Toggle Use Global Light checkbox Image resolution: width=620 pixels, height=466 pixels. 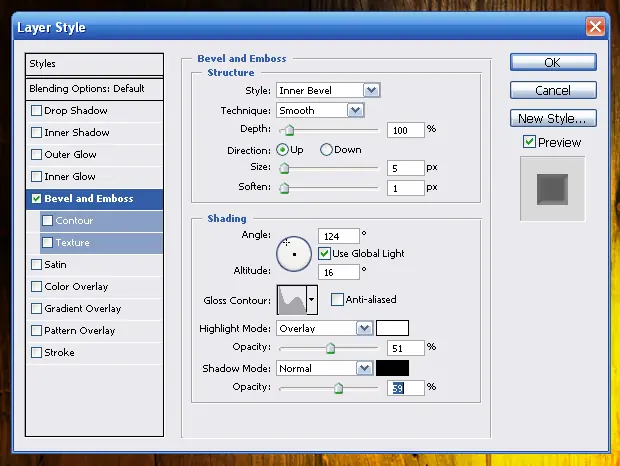[x=325, y=254]
